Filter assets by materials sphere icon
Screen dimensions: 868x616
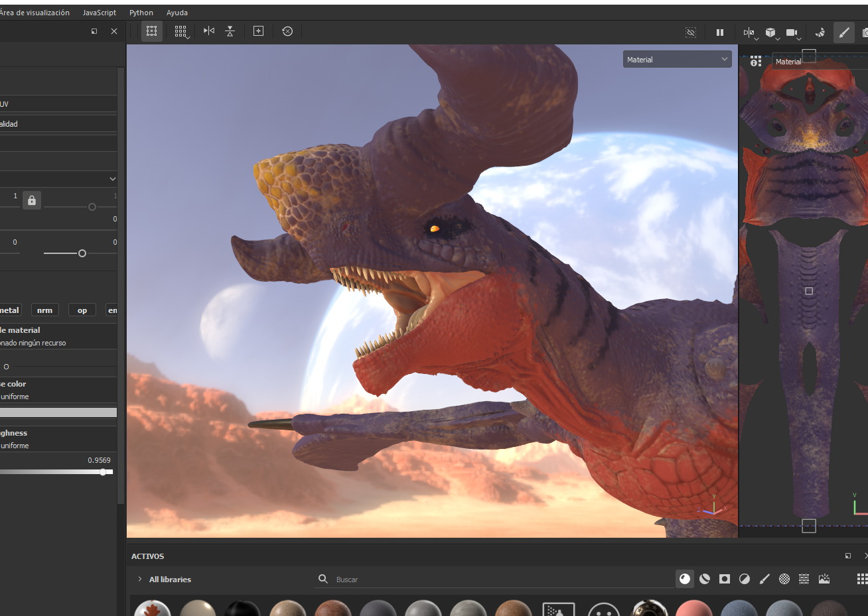tap(685, 579)
